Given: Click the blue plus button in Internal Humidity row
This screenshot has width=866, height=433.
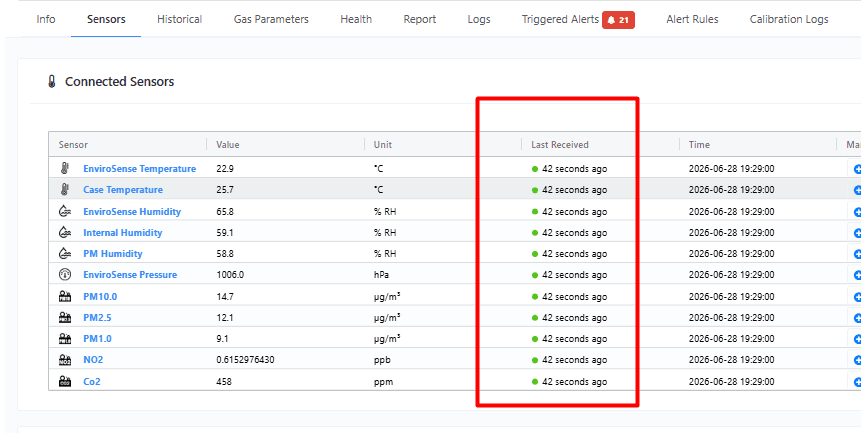Looking at the screenshot, I should pos(856,233).
